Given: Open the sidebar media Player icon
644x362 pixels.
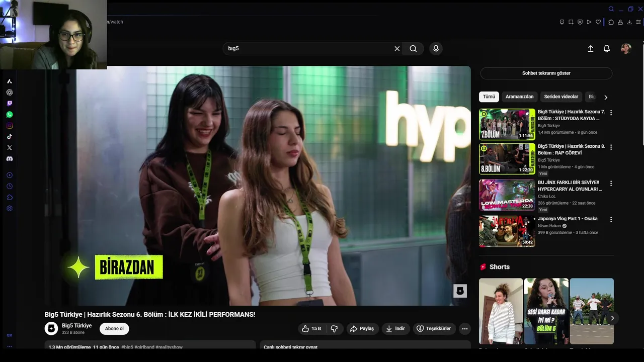Looking at the screenshot, I should pyautogui.click(x=9, y=175).
